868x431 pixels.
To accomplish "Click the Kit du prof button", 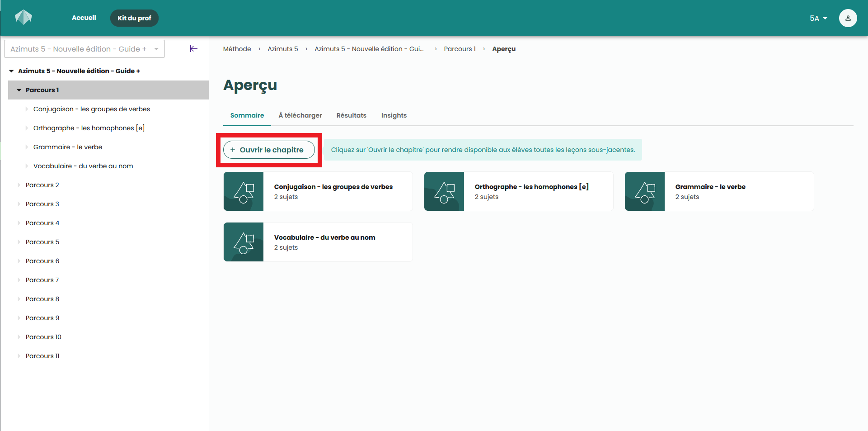I will 134,18.
